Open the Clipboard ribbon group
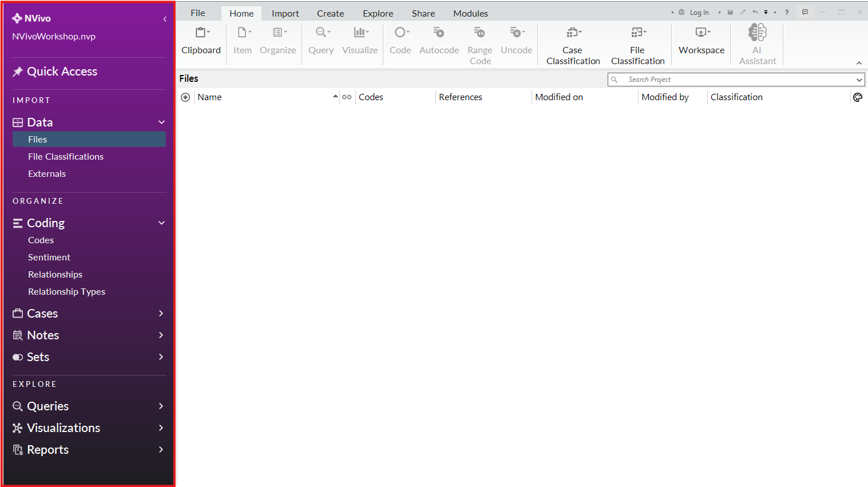 (201, 41)
